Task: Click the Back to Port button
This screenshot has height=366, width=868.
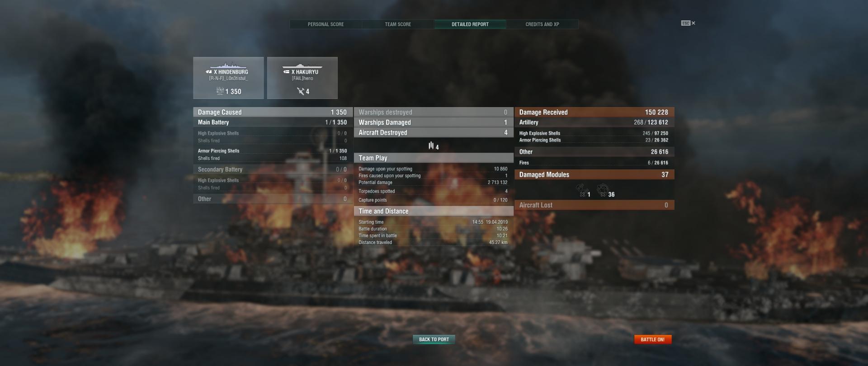Action: tap(434, 339)
